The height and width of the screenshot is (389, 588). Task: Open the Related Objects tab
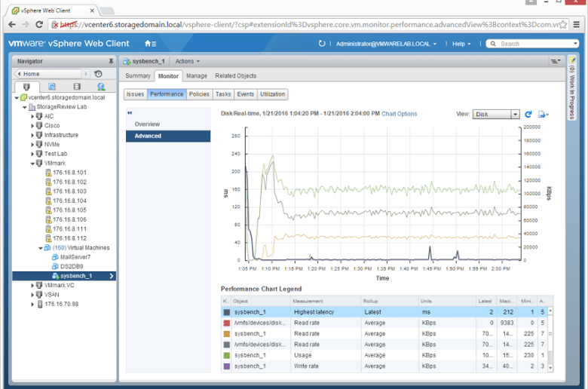pyautogui.click(x=235, y=76)
